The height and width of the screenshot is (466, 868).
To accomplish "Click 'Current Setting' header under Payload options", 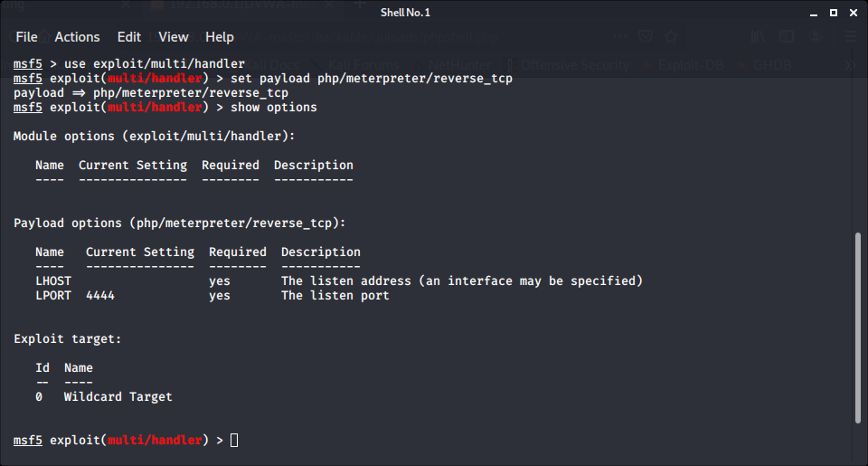I will (x=140, y=252).
